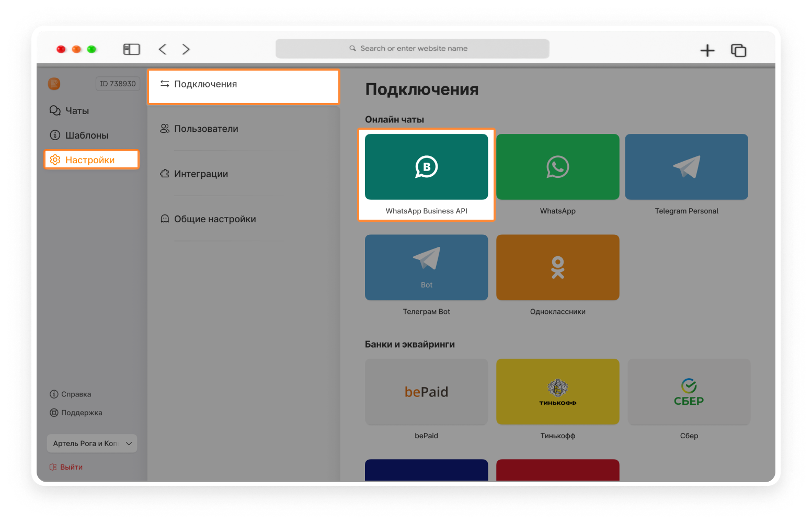Viewport: 812px width, 523px height.
Task: Click the Одноклассники caption text
Action: 557,312
